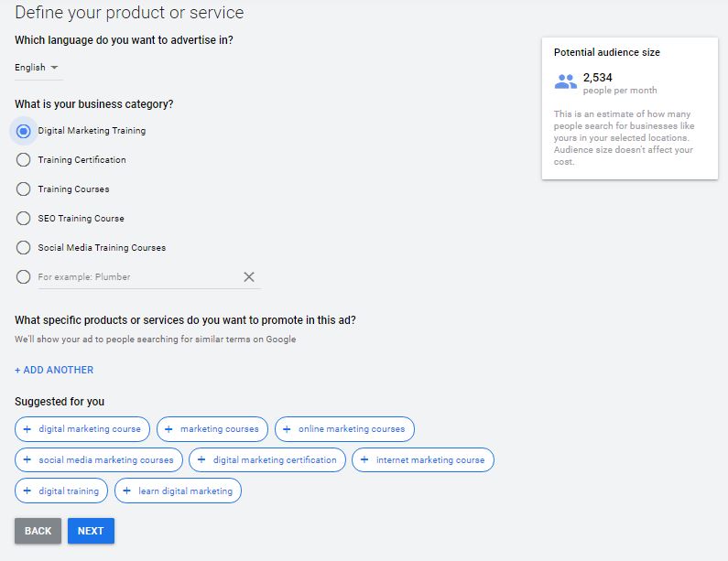Click plus icon on 'learn digital marketing' chip
Image resolution: width=728 pixels, height=561 pixels.
(126, 491)
